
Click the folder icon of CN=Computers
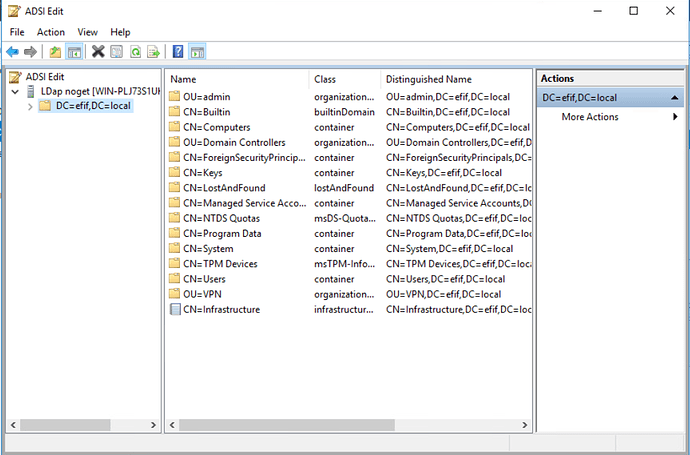tap(175, 127)
